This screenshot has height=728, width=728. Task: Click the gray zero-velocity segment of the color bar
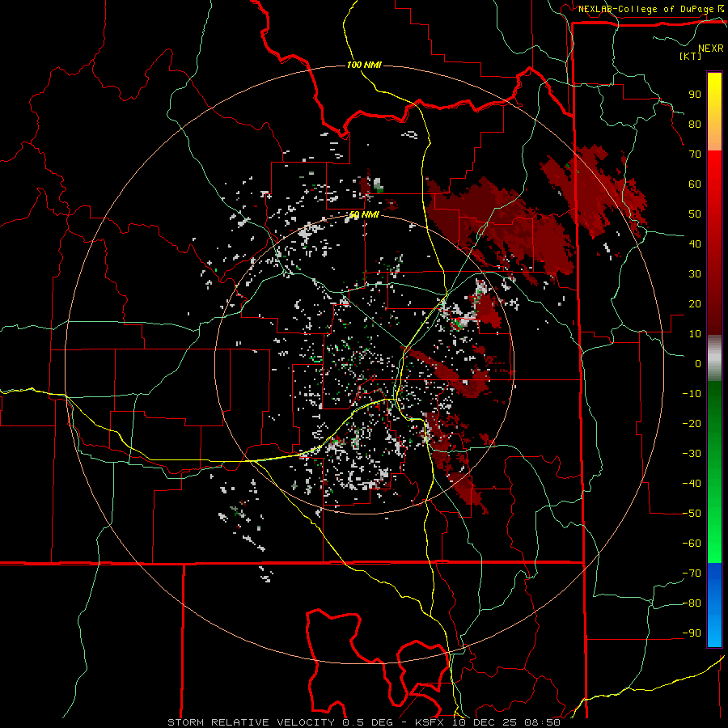[x=714, y=358]
